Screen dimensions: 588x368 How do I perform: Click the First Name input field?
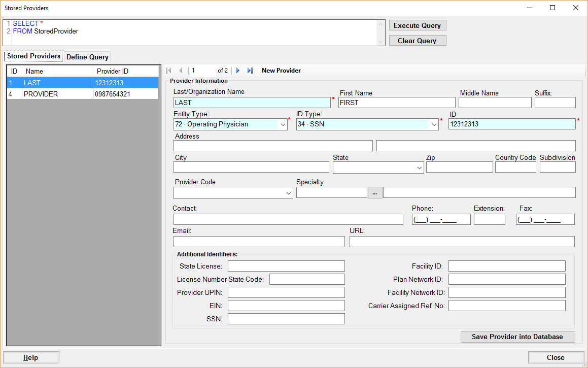[397, 103]
